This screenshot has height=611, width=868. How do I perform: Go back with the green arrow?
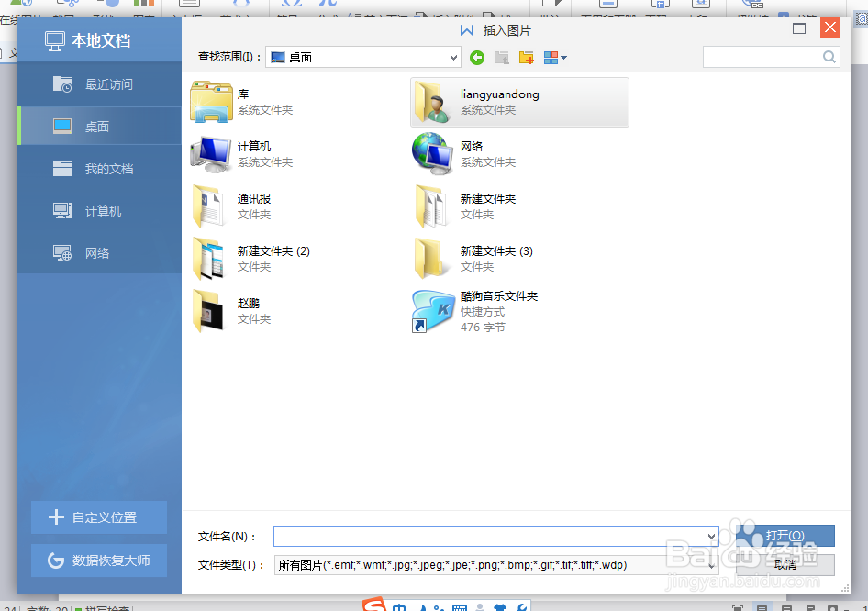tap(477, 57)
